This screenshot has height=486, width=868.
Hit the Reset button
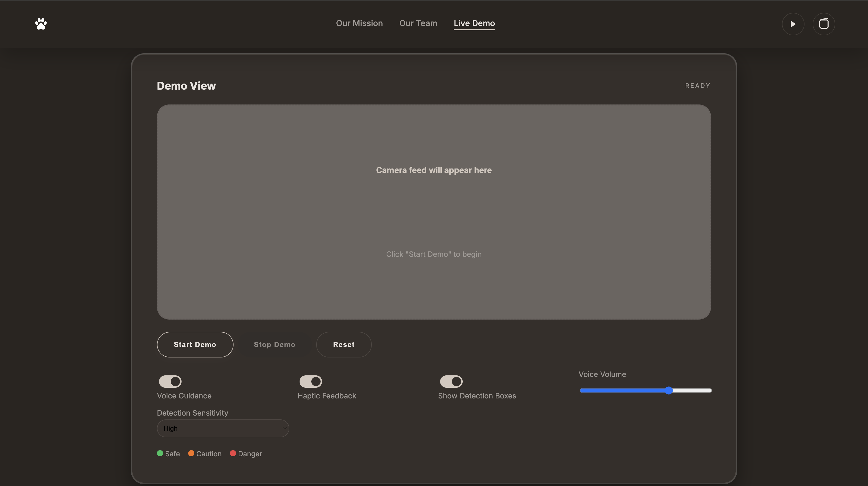pos(344,344)
